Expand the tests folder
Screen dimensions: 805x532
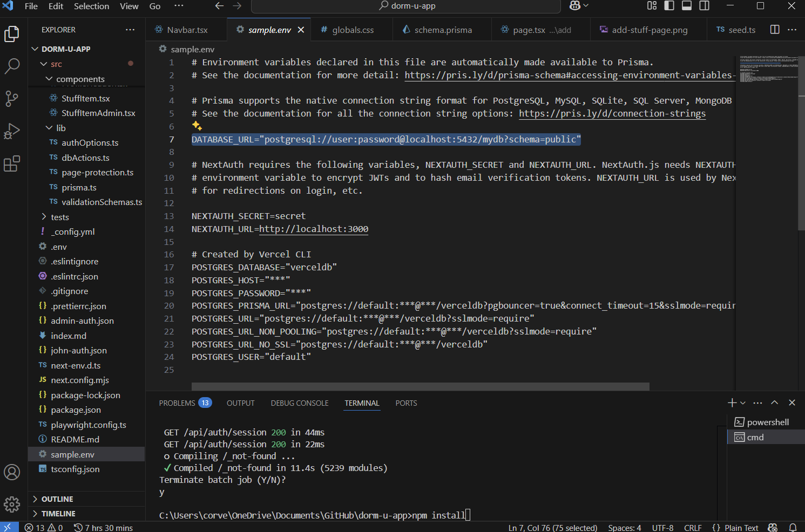pos(44,217)
